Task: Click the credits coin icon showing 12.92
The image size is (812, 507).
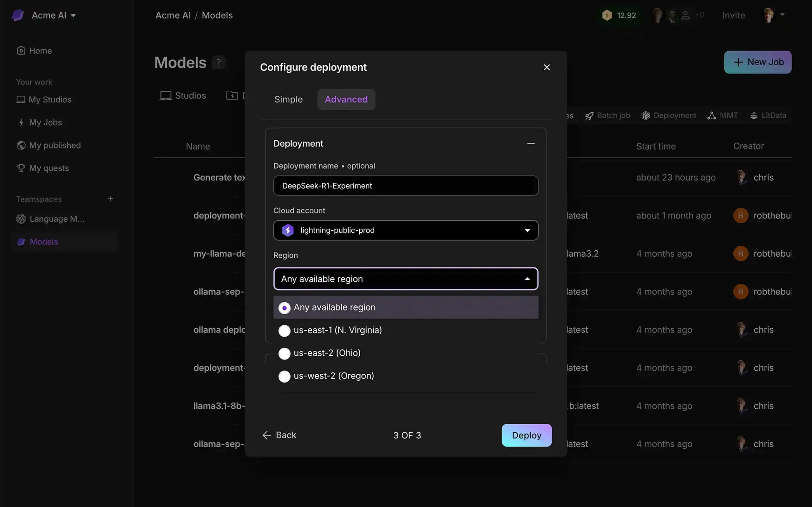Action: [x=607, y=16]
